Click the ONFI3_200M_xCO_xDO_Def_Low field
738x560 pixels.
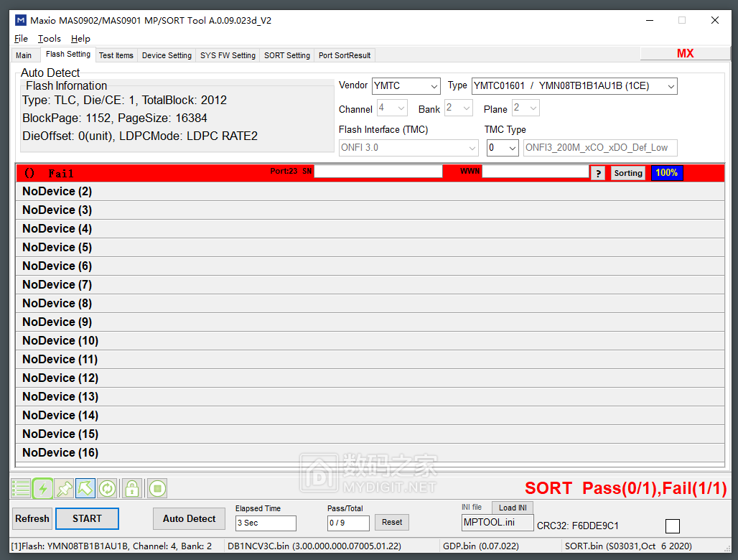tap(600, 148)
